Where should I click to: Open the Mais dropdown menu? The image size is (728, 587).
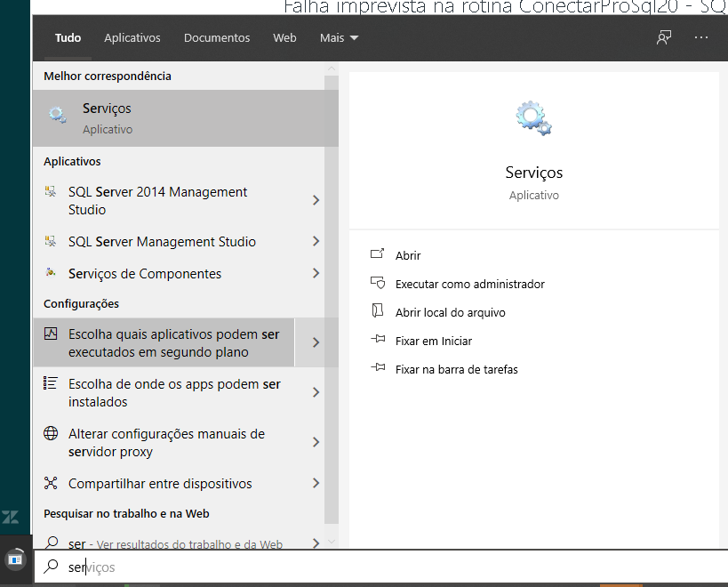[339, 37]
